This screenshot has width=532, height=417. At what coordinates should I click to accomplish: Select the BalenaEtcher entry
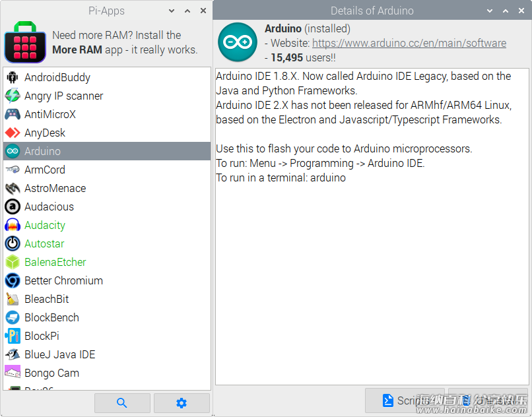[x=107, y=262]
